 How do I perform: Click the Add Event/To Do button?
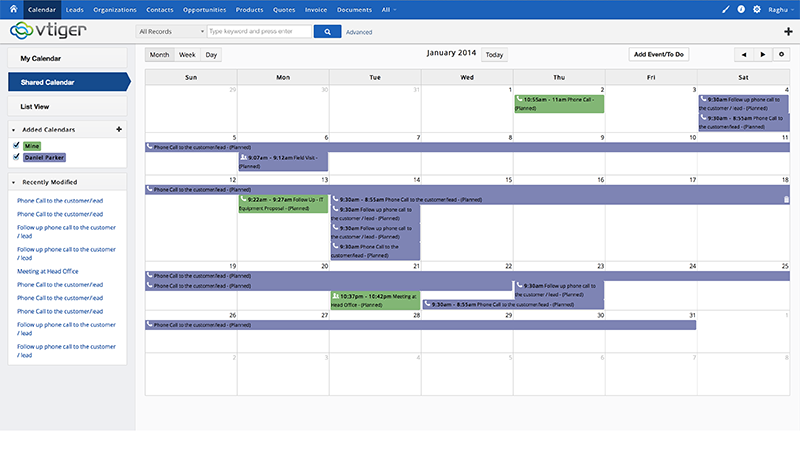(x=659, y=54)
